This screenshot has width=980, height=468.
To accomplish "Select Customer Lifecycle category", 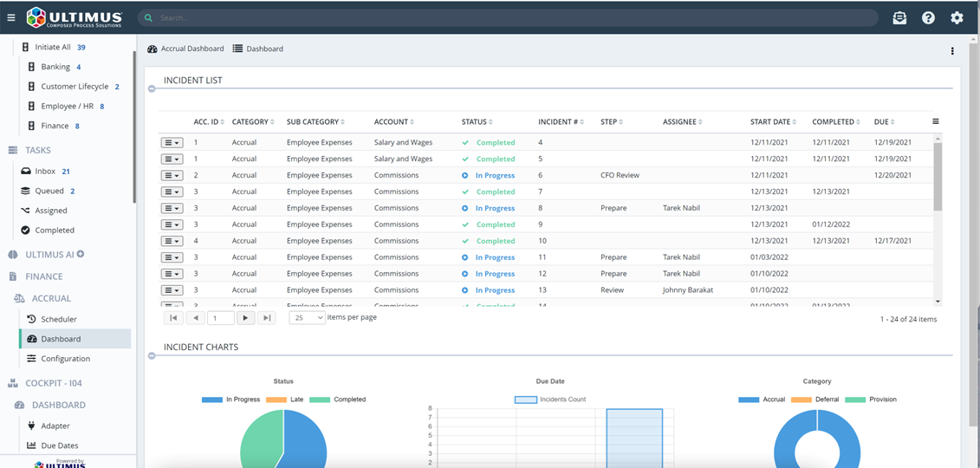I will [x=75, y=87].
